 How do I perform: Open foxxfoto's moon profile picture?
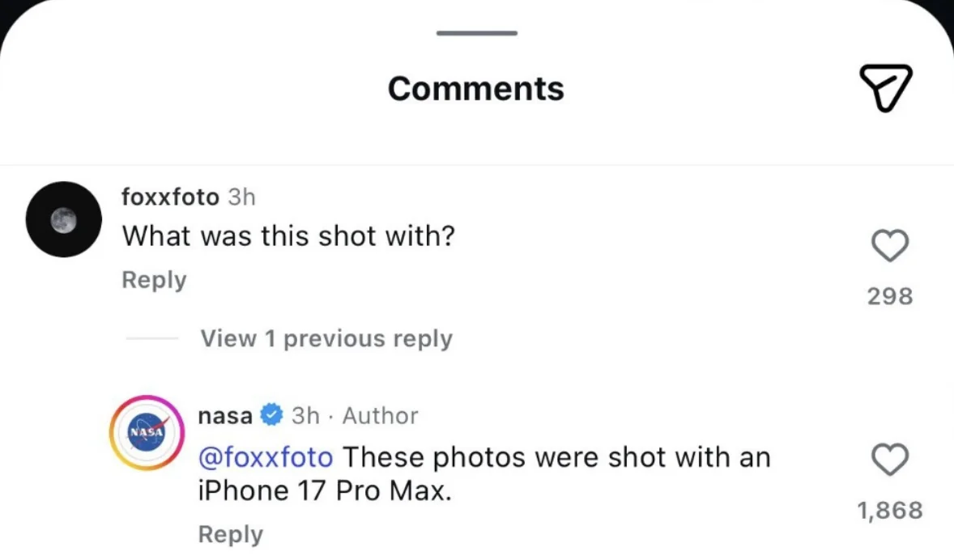tap(64, 219)
